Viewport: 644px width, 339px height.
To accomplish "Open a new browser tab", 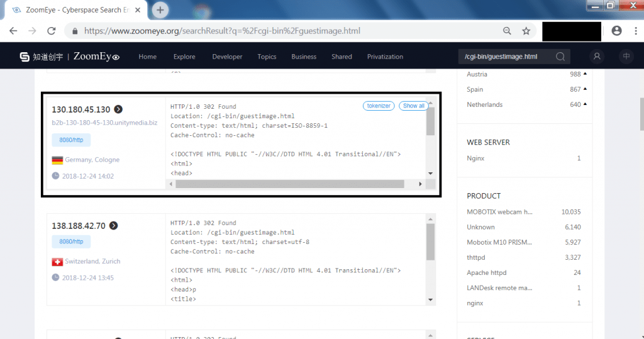I will (160, 10).
